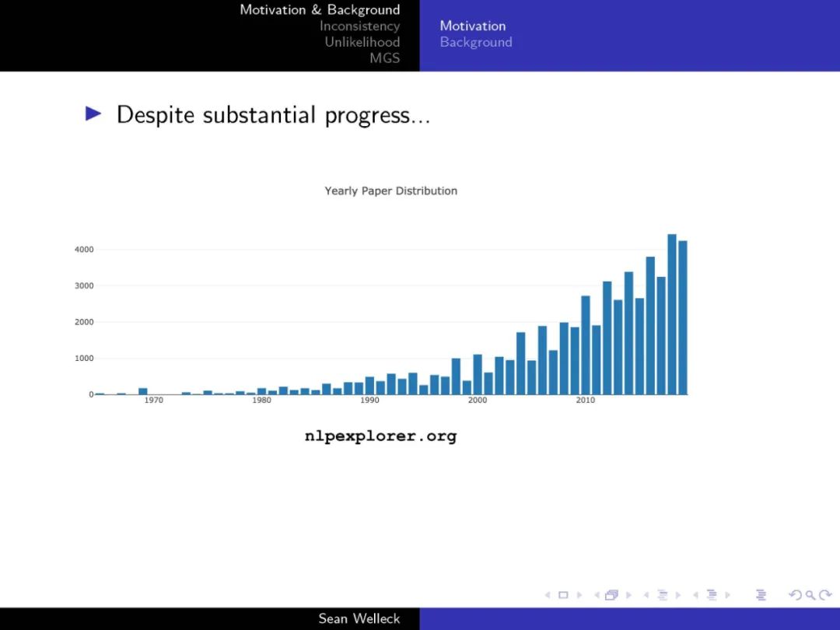This screenshot has width=840, height=630.
Task: Click the previous slide arrow in navigation bar
Action: point(548,596)
